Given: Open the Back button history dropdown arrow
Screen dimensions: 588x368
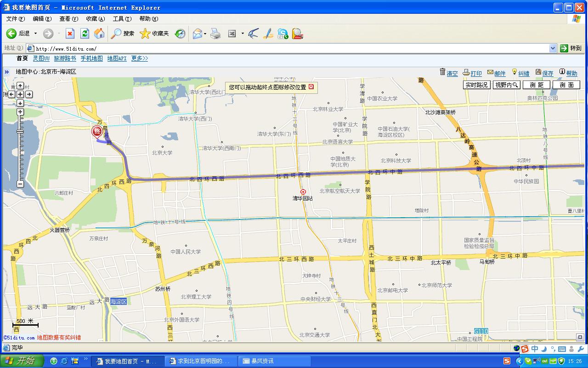Looking at the screenshot, I should pyautogui.click(x=35, y=34).
